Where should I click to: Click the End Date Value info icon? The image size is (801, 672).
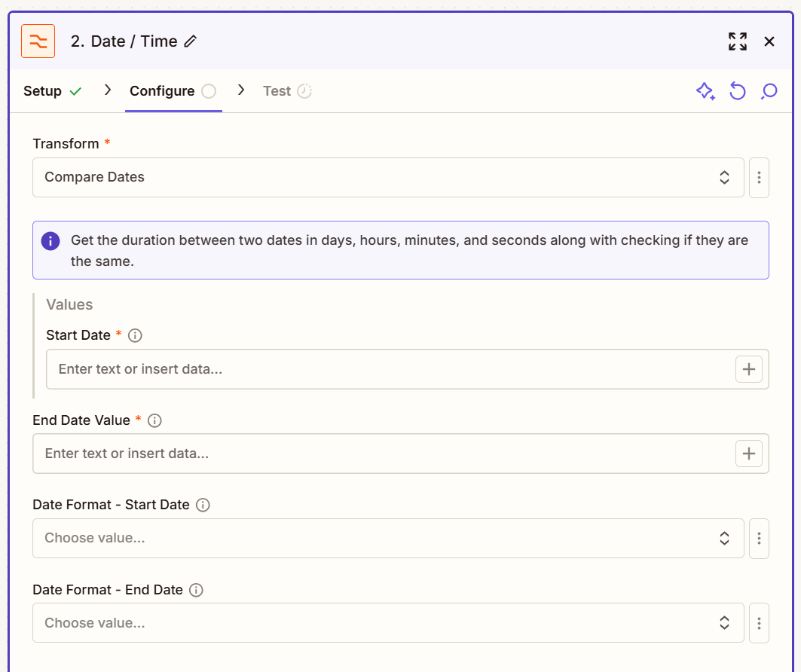[154, 420]
